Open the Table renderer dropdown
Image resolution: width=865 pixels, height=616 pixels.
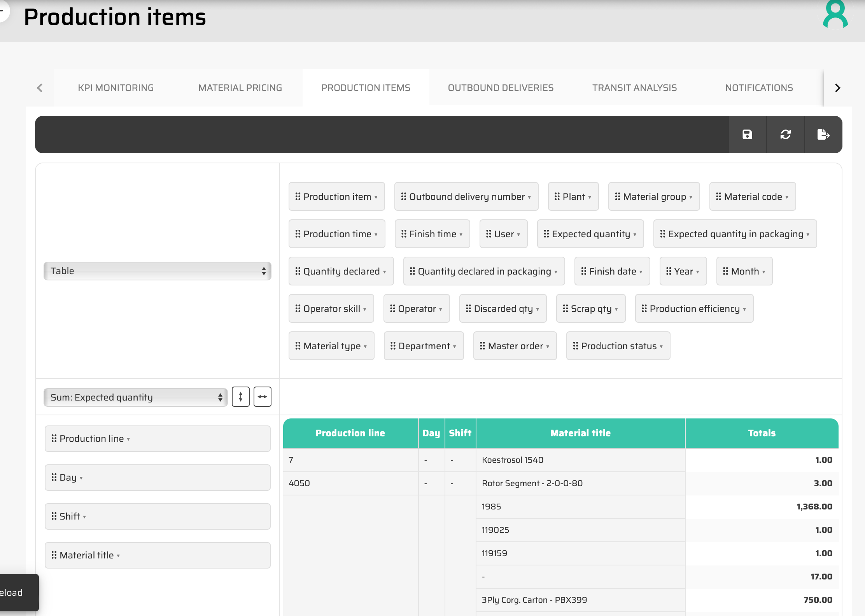click(157, 271)
